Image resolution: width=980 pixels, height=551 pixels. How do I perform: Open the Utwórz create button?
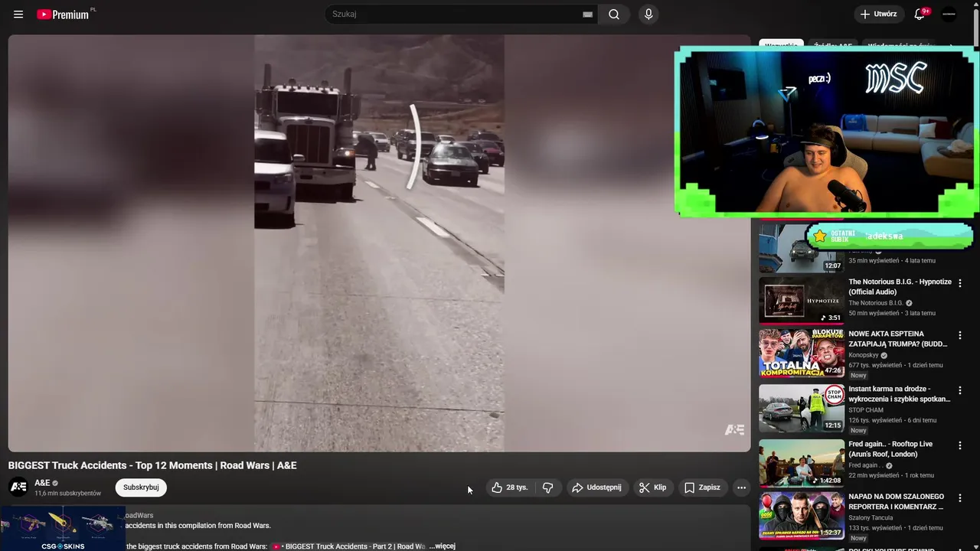[x=878, y=14]
